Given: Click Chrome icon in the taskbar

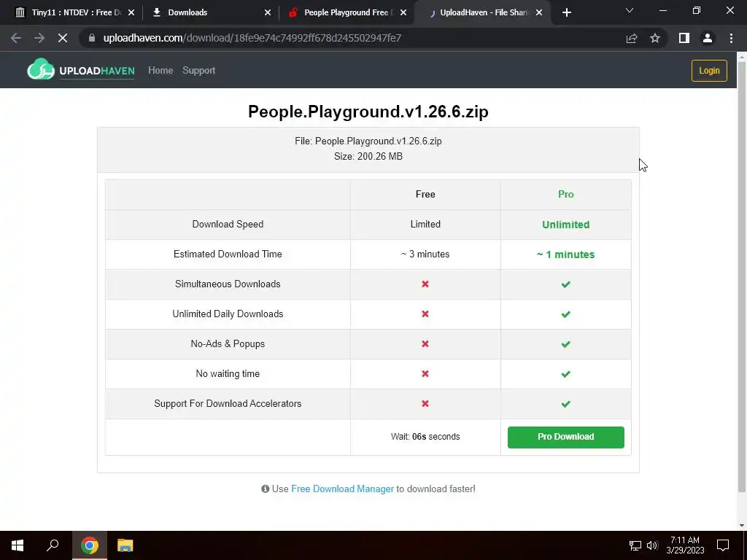Looking at the screenshot, I should [90, 545].
